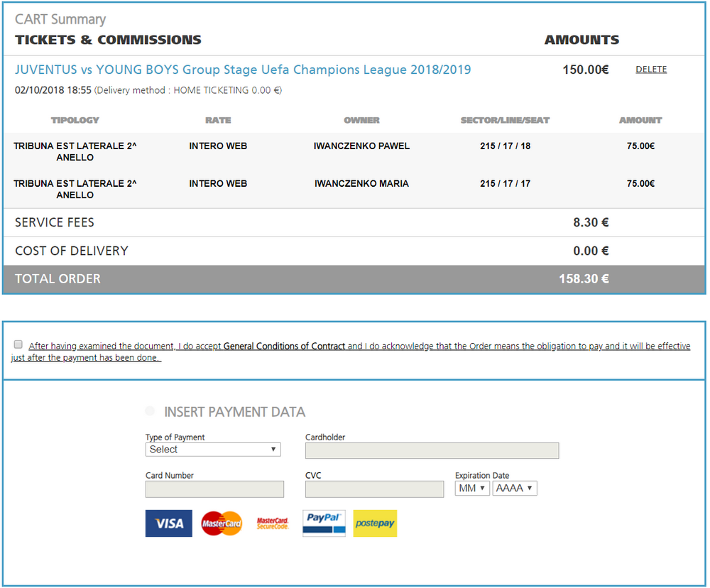710x588 pixels.
Task: Click the AMOUNT column header
Action: click(x=640, y=120)
